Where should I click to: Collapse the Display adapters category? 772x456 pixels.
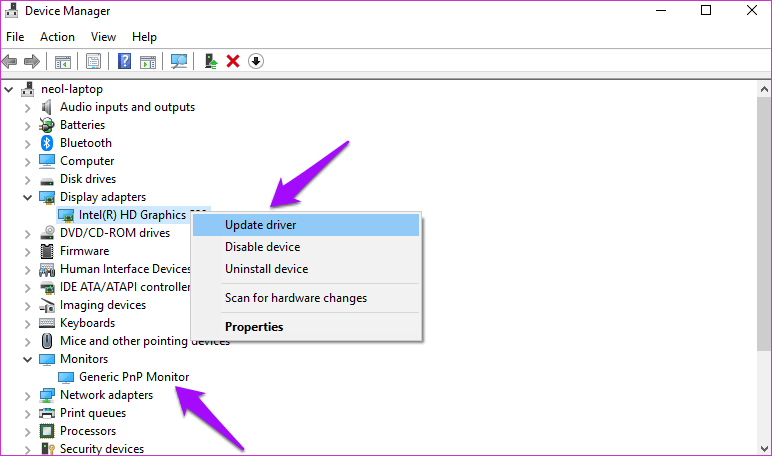coord(28,197)
